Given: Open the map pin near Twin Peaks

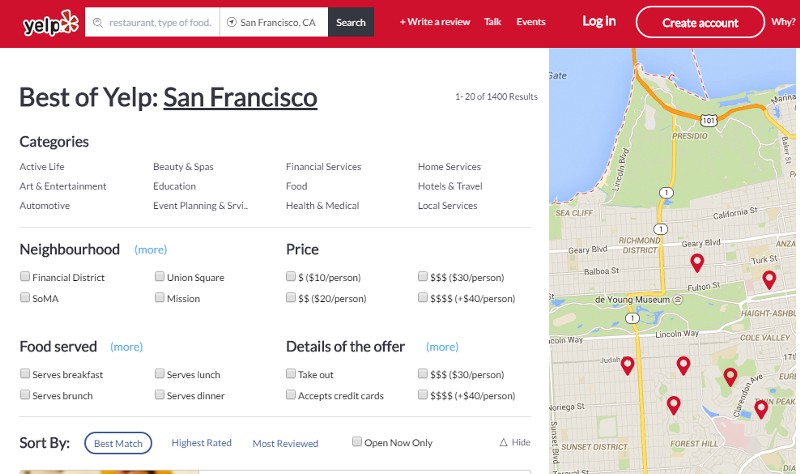Looking at the screenshot, I should click(x=761, y=409).
